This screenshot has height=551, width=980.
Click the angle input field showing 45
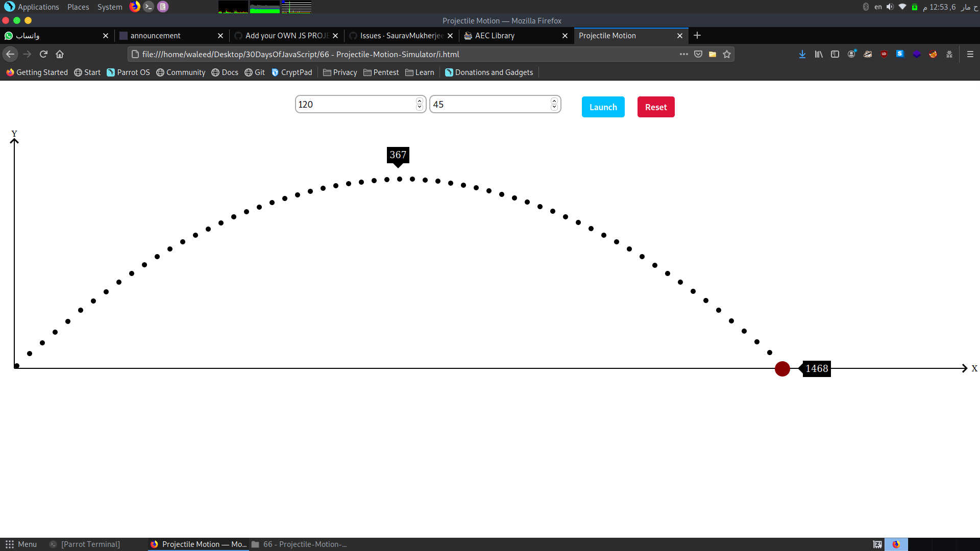(x=490, y=105)
